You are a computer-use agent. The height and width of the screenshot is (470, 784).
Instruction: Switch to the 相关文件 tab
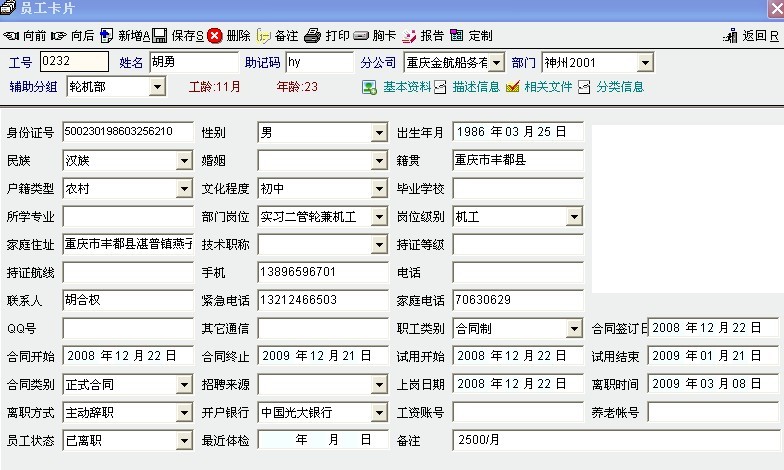click(x=513, y=87)
